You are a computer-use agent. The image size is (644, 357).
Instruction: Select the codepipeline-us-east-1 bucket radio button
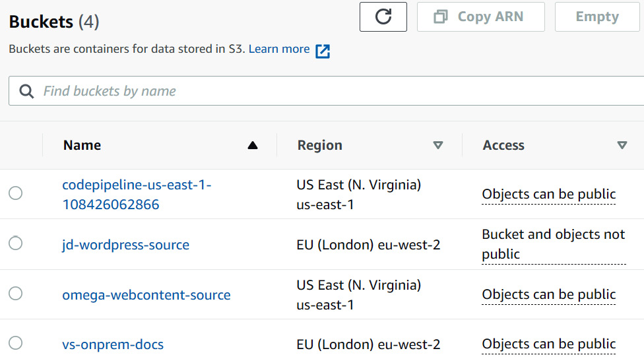coord(16,193)
